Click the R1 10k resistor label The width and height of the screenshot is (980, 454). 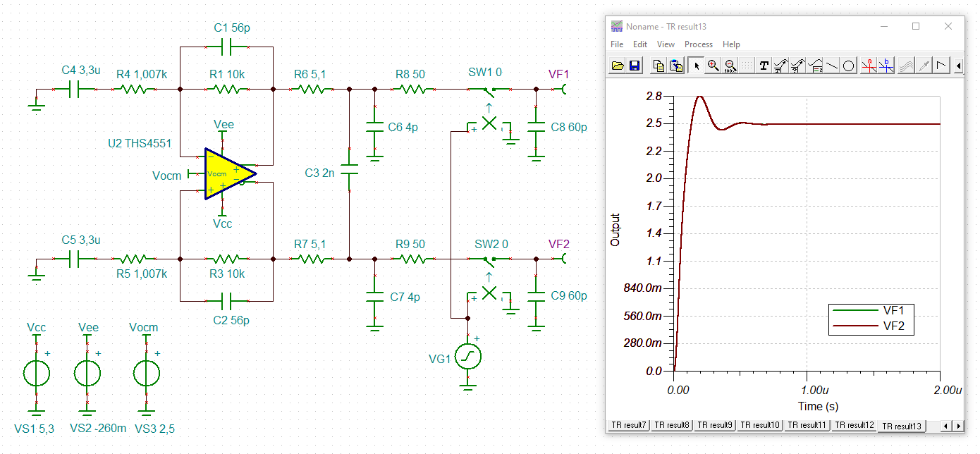(x=227, y=74)
